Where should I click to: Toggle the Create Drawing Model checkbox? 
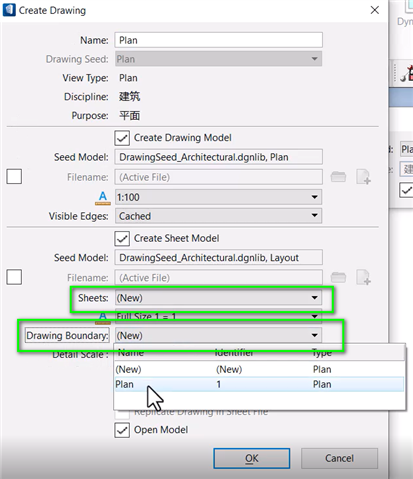tap(122, 138)
